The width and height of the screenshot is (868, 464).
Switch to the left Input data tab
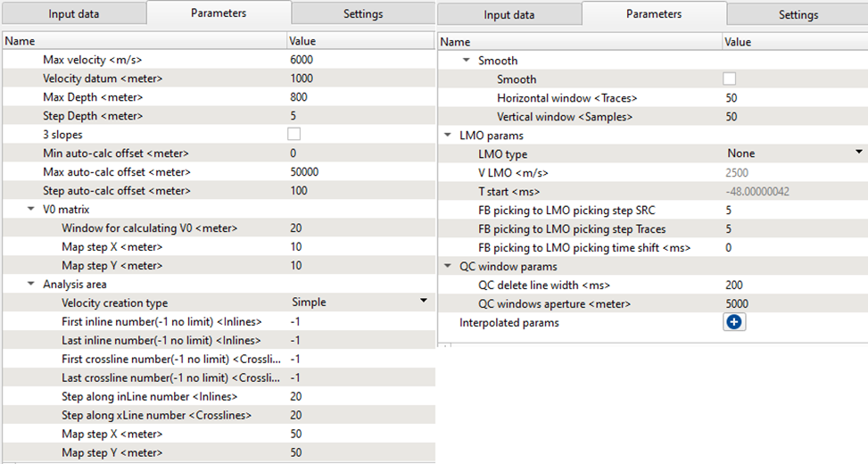tap(73, 14)
